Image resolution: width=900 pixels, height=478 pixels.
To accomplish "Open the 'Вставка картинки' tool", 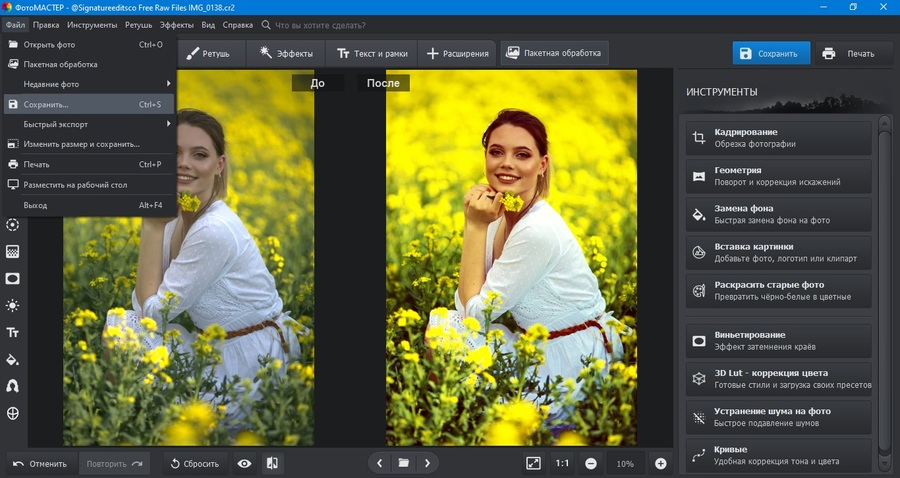I will point(778,252).
